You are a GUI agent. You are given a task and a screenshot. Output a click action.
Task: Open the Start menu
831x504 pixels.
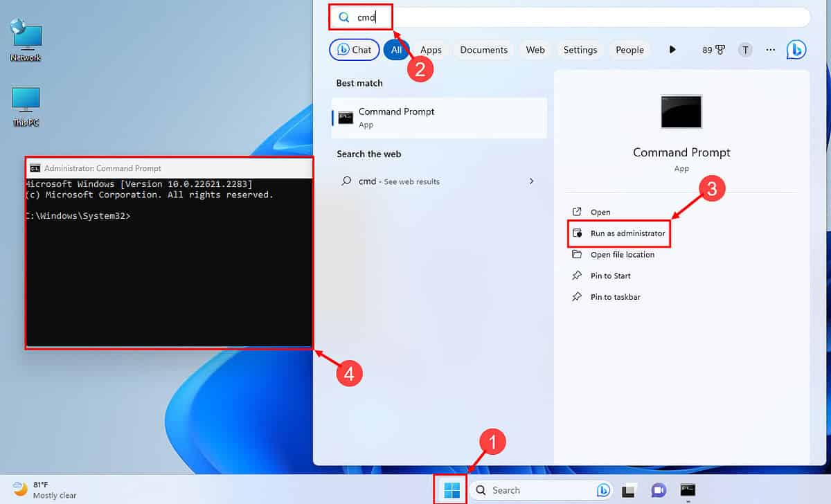pos(451,489)
